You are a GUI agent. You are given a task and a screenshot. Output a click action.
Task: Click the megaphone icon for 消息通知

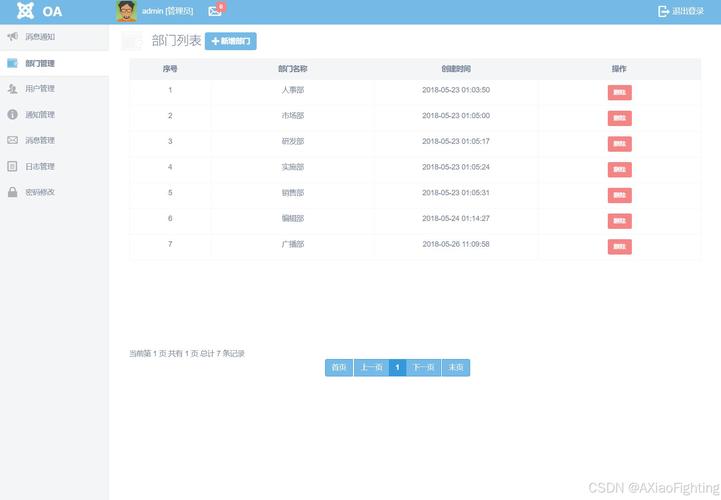pyautogui.click(x=12, y=37)
